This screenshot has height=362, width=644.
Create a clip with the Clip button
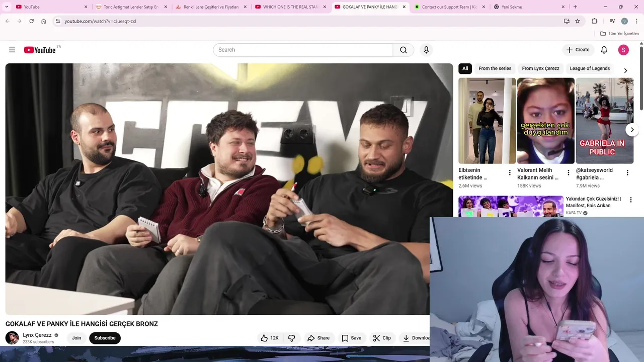click(x=382, y=338)
